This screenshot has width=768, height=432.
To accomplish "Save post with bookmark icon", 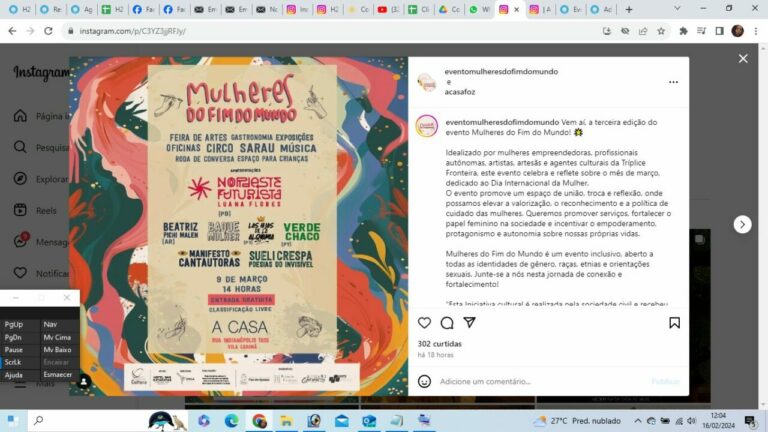I will (x=674, y=323).
